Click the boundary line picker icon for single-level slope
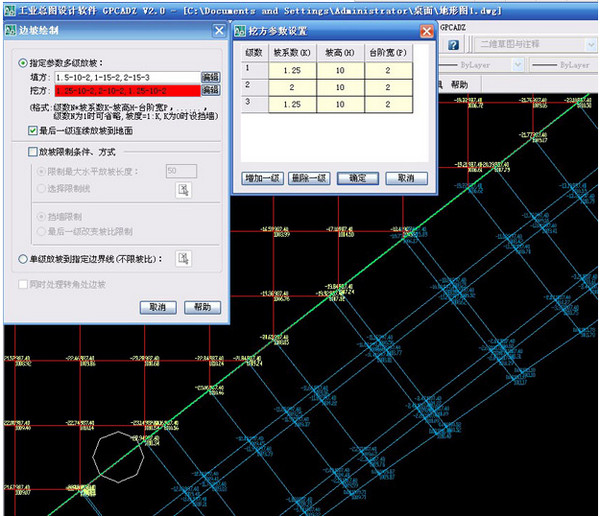Image resolution: width=600 pixels, height=517 pixels. 183,259
